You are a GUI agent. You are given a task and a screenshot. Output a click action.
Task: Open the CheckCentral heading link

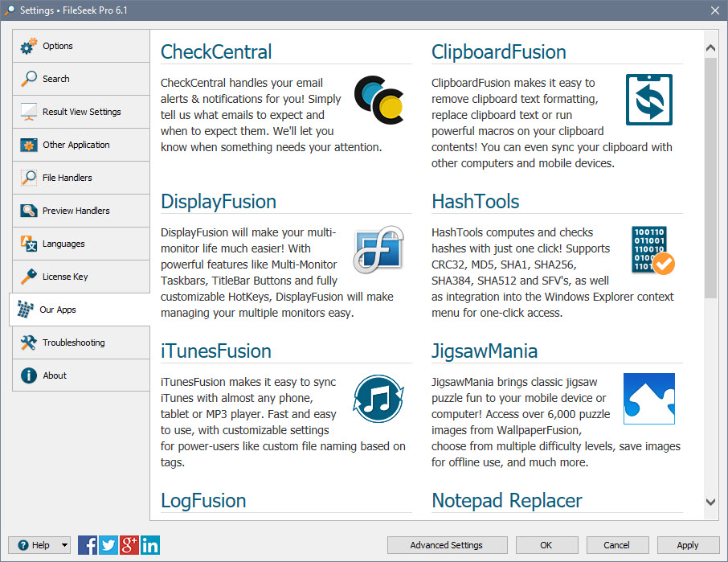tap(216, 52)
